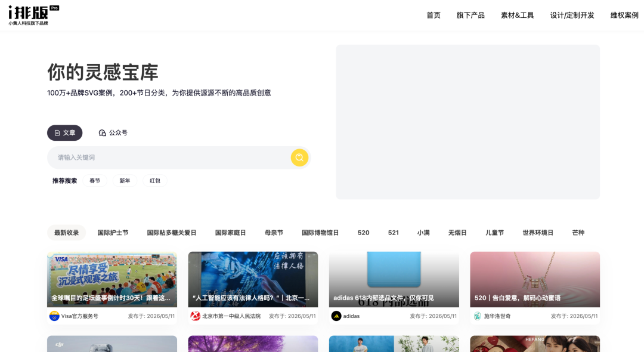Select the 母亲节 category tab
Viewport: 644px width, 352px height.
[274, 233]
